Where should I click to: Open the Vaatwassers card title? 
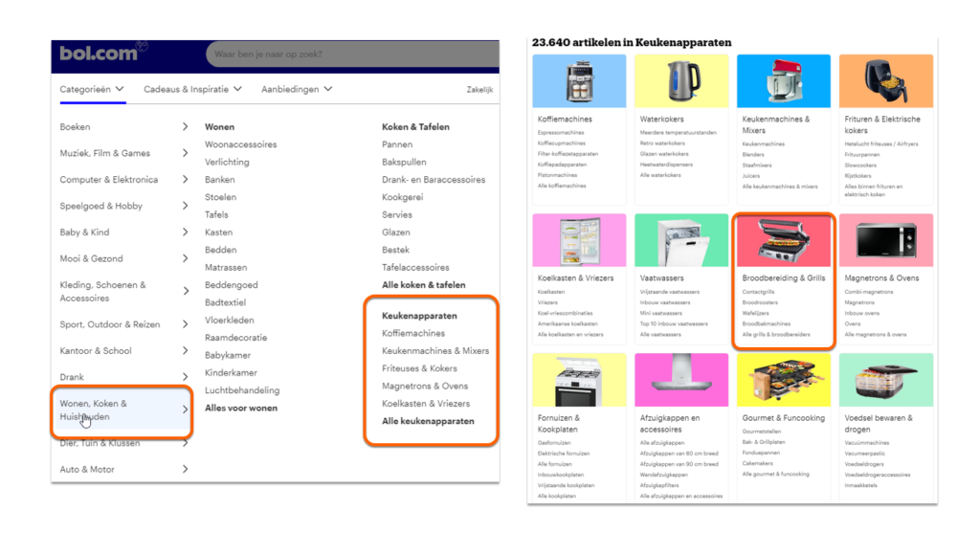click(662, 277)
